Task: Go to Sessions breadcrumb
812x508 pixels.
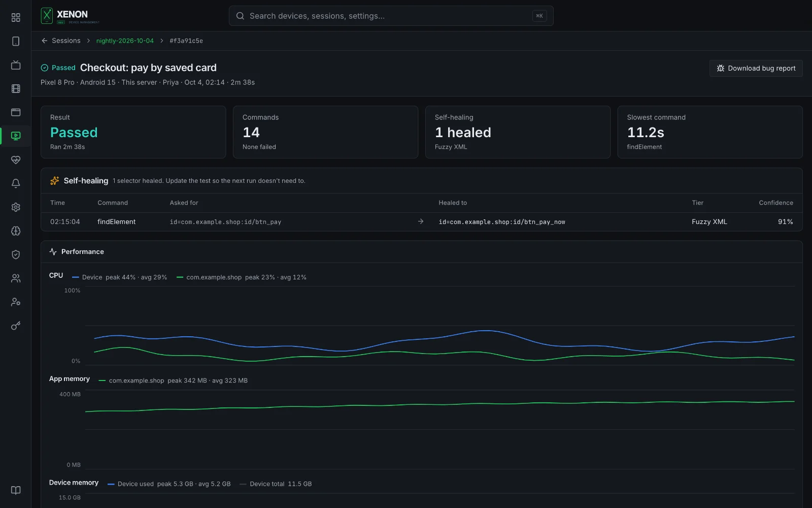Action: coord(66,41)
